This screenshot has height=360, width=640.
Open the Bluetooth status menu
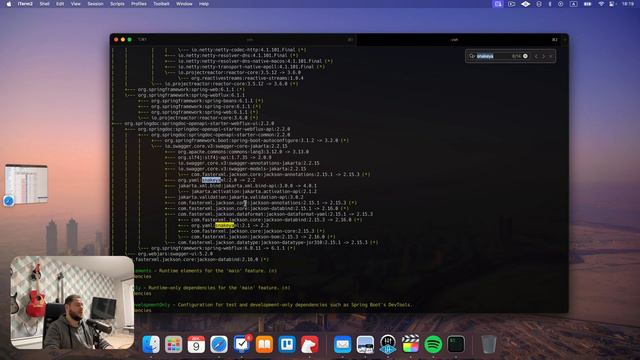point(550,4)
